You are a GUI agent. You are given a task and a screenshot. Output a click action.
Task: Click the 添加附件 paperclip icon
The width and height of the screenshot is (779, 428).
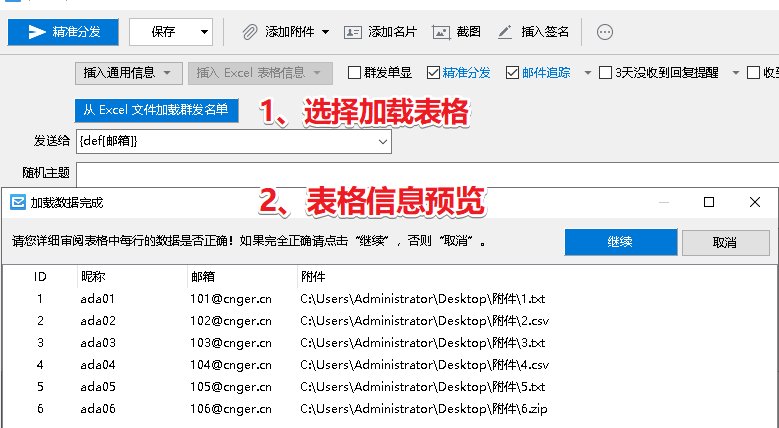250,32
